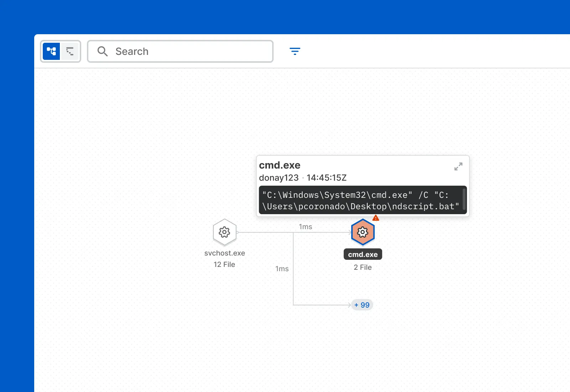Image resolution: width=570 pixels, height=392 pixels.
Task: Open the filter options icon
Action: pos(295,51)
